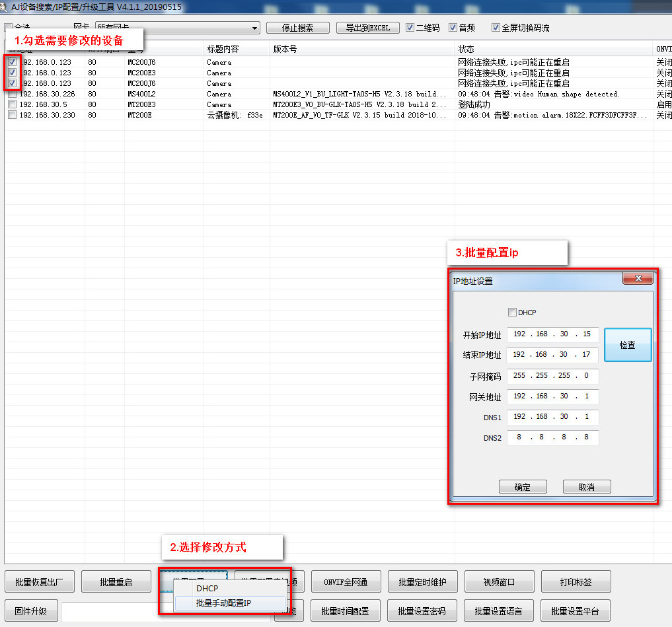
Task: Check the box for device 192.168.30.226
Action: tap(13, 94)
